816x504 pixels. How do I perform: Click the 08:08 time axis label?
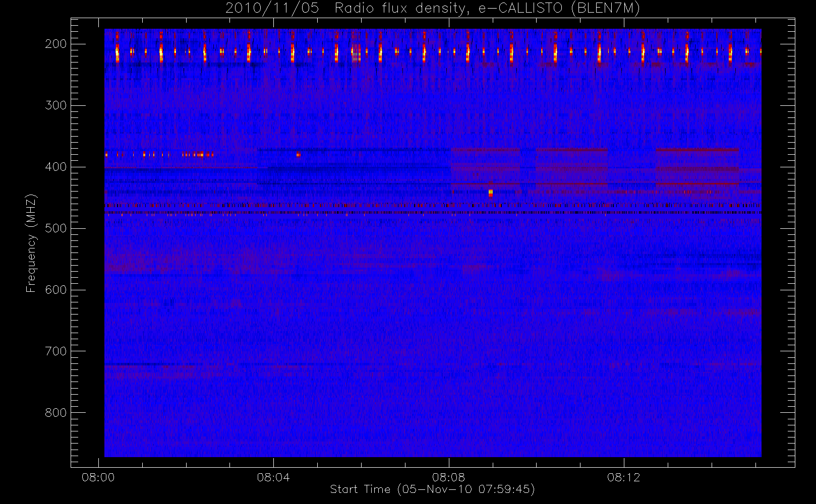pyautogui.click(x=448, y=477)
